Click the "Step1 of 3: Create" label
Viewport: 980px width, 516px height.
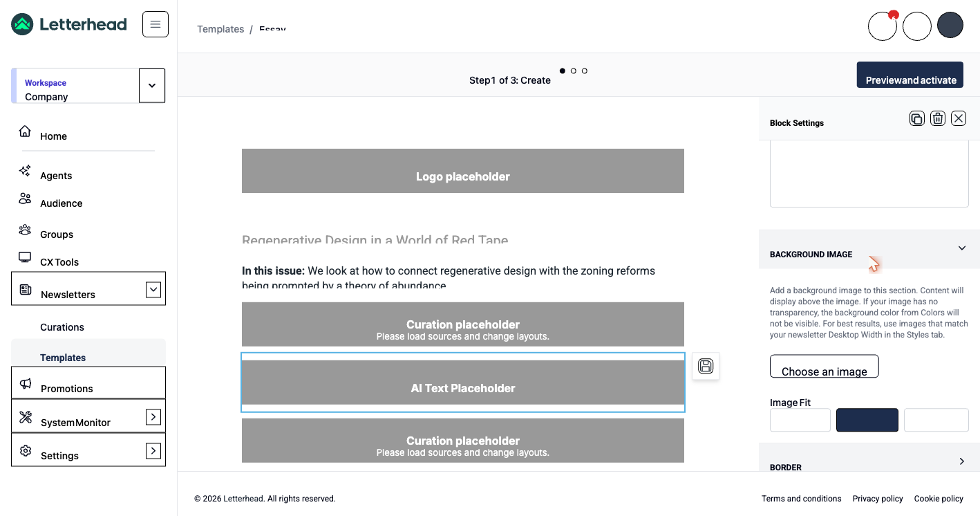coord(510,80)
